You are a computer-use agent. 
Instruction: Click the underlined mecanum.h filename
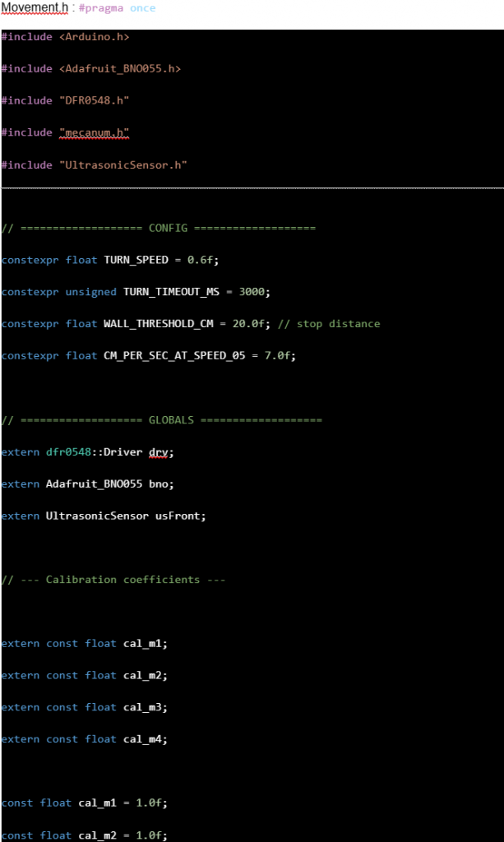[x=94, y=132]
